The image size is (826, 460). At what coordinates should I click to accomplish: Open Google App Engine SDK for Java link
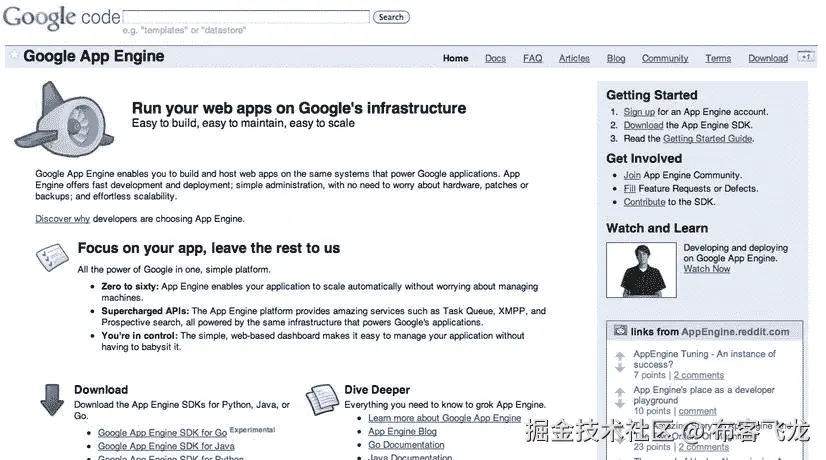coord(166,446)
